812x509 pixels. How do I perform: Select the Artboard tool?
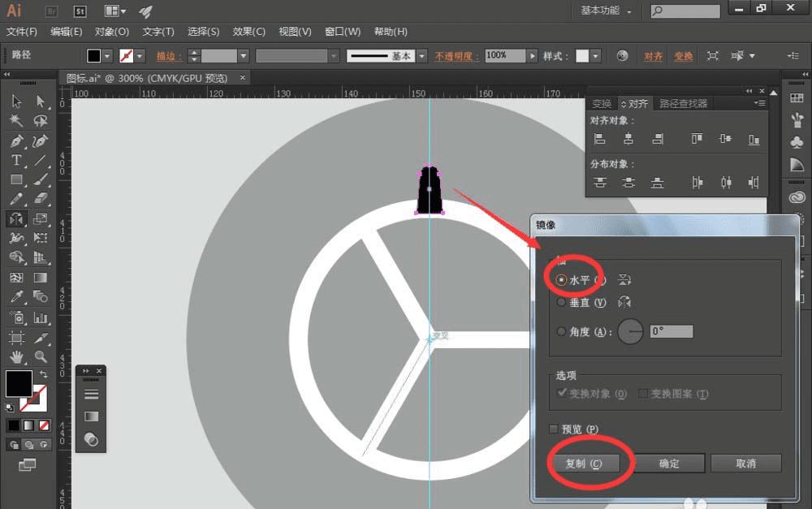(16, 338)
